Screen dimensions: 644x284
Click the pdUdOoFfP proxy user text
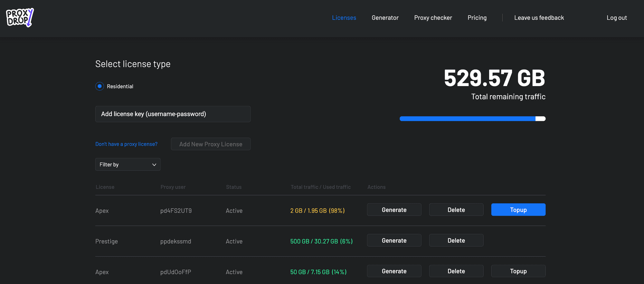[176, 272]
